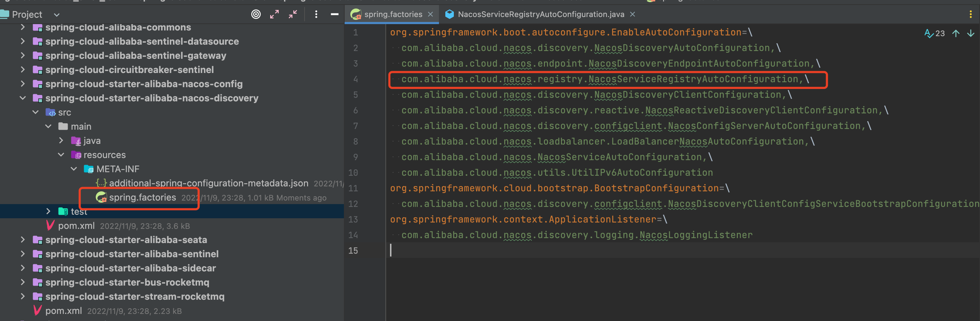Image resolution: width=980 pixels, height=321 pixels.
Task: Click NacosLoggingListener on line 14
Action: [696, 235]
